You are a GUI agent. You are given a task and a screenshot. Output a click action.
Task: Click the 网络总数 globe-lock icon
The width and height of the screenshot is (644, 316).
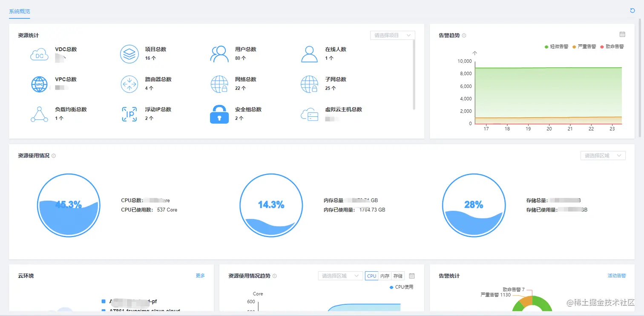point(219,84)
